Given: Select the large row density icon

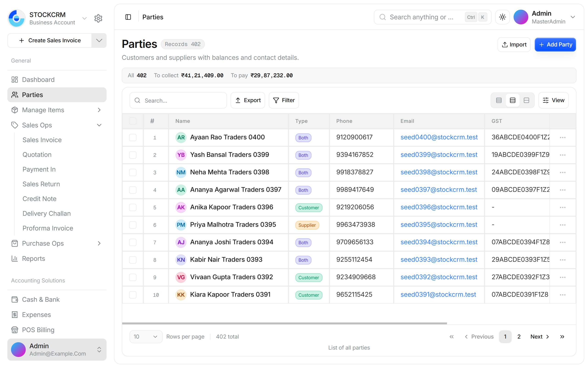Looking at the screenshot, I should click(526, 100).
